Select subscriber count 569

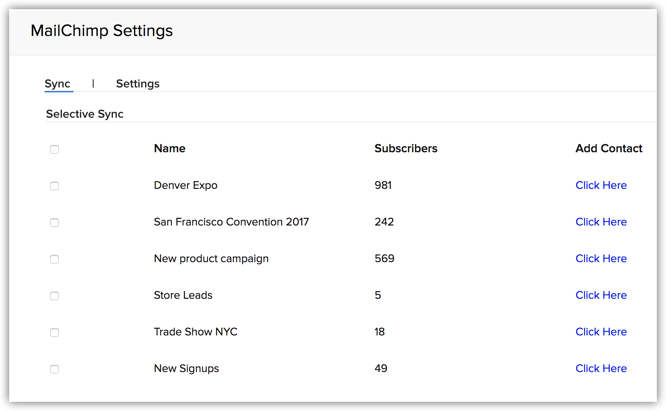[384, 258]
